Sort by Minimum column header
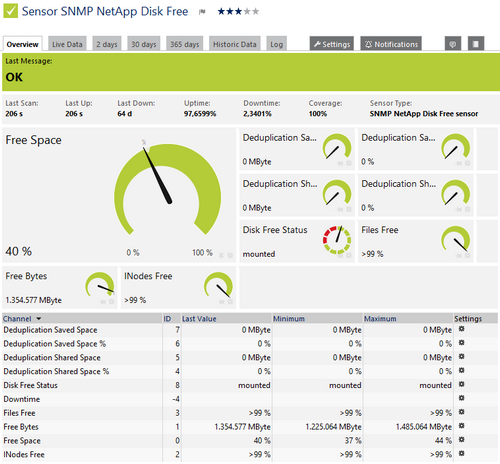 click(x=289, y=319)
